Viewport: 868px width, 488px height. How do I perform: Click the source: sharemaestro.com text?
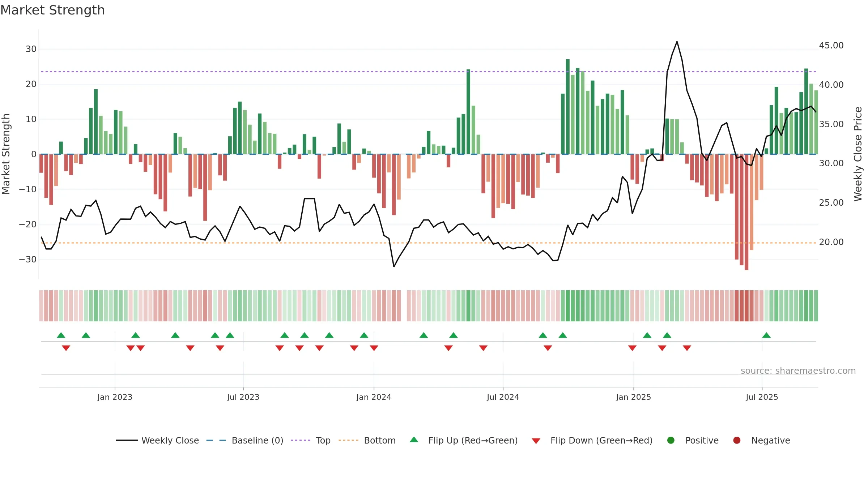[x=798, y=371]
